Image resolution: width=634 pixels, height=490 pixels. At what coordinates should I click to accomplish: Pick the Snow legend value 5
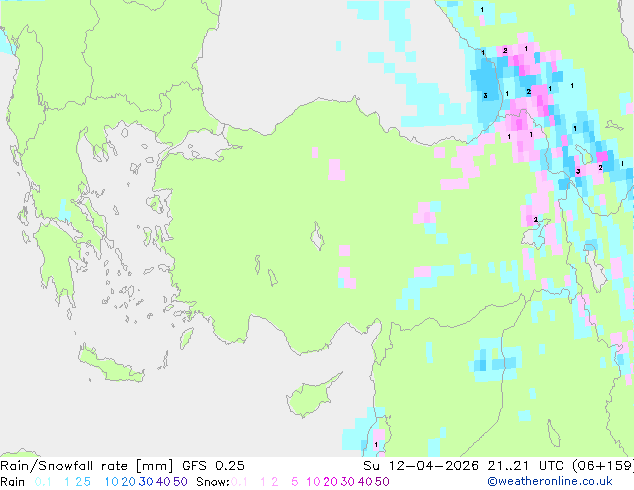click(x=295, y=482)
